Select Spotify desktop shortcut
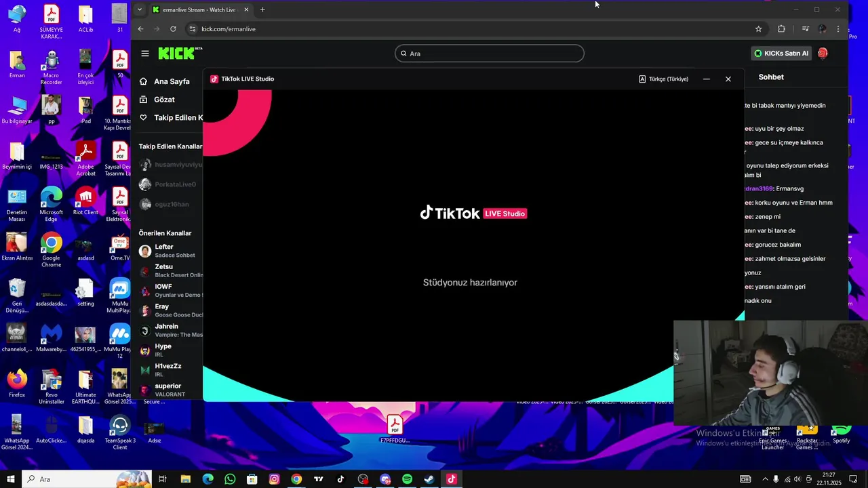This screenshot has height=488, width=868. 841,433
